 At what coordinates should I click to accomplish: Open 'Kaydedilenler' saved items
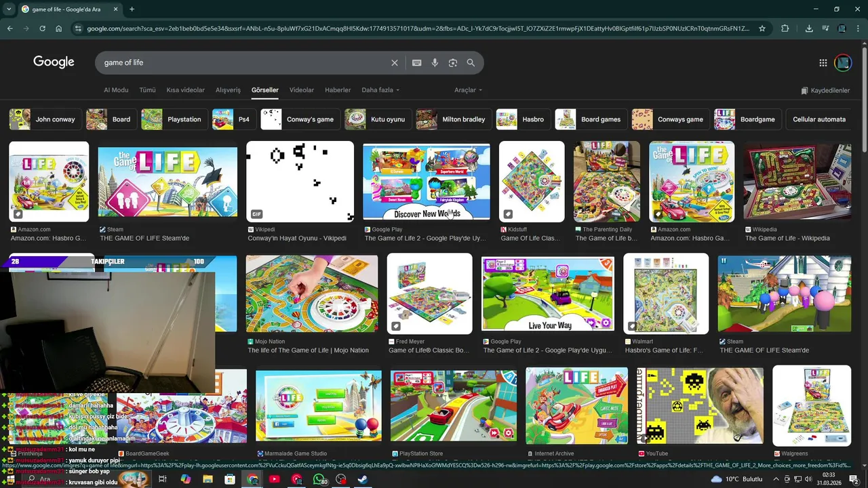point(825,91)
